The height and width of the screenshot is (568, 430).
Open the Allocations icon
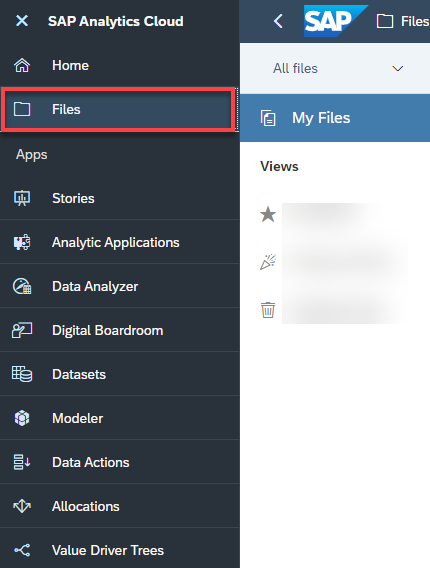(22, 506)
